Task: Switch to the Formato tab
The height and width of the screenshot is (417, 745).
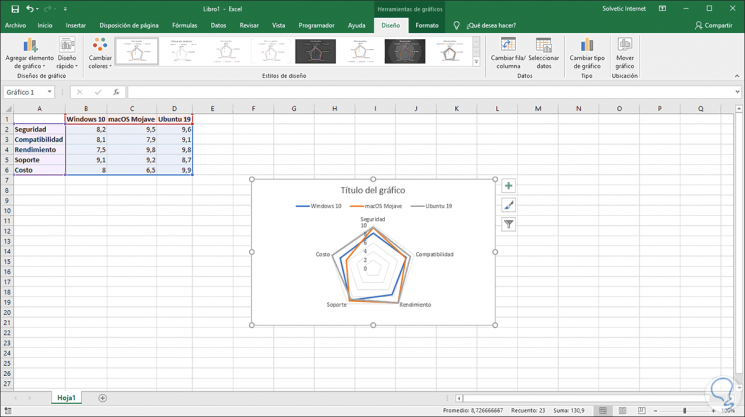Action: [x=427, y=26]
